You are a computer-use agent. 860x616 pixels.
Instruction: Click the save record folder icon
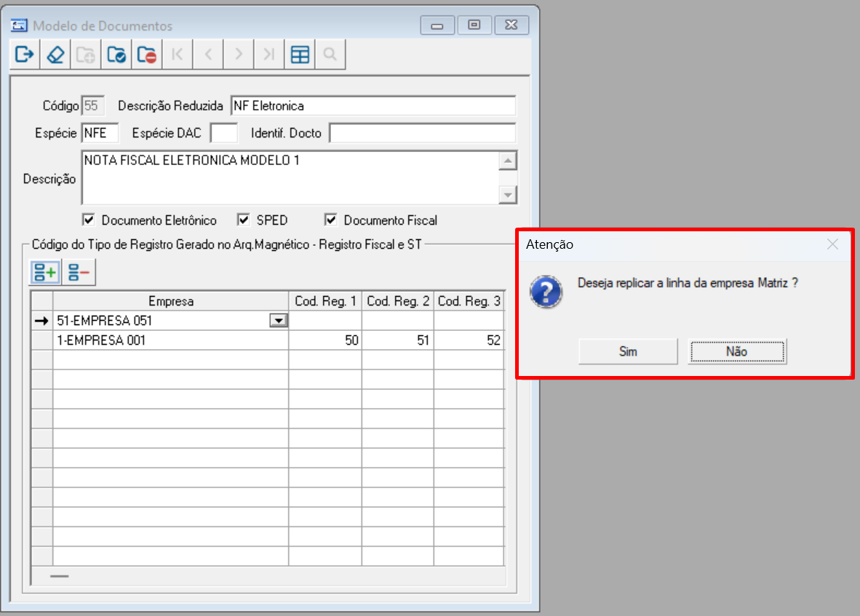[117, 55]
